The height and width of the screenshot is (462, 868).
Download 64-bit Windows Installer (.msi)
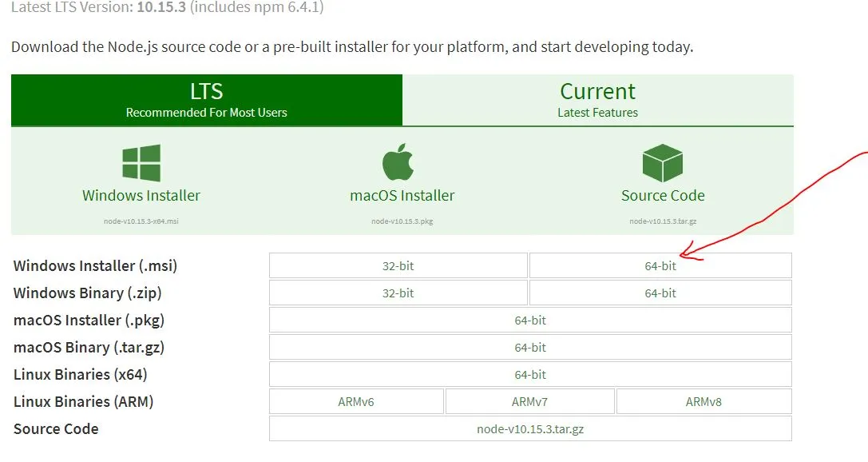coord(660,266)
